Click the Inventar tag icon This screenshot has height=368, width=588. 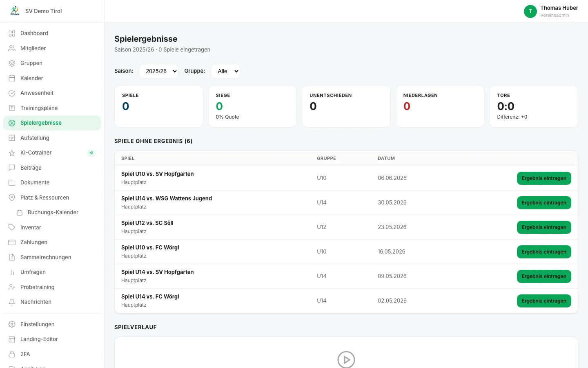[12, 227]
